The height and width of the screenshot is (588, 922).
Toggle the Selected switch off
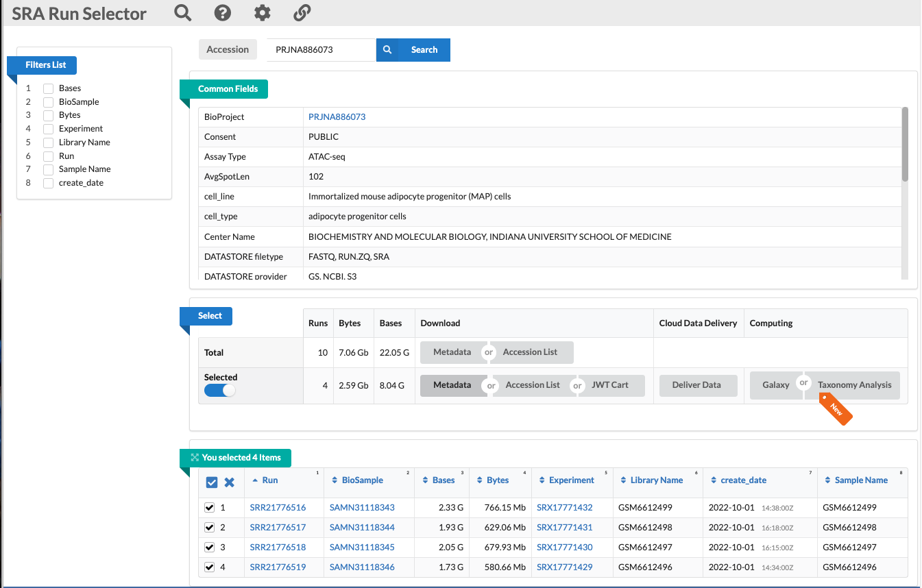[219, 390]
